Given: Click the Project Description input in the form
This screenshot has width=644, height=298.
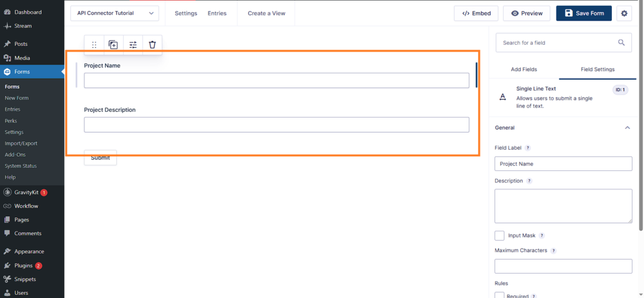Looking at the screenshot, I should tap(277, 124).
